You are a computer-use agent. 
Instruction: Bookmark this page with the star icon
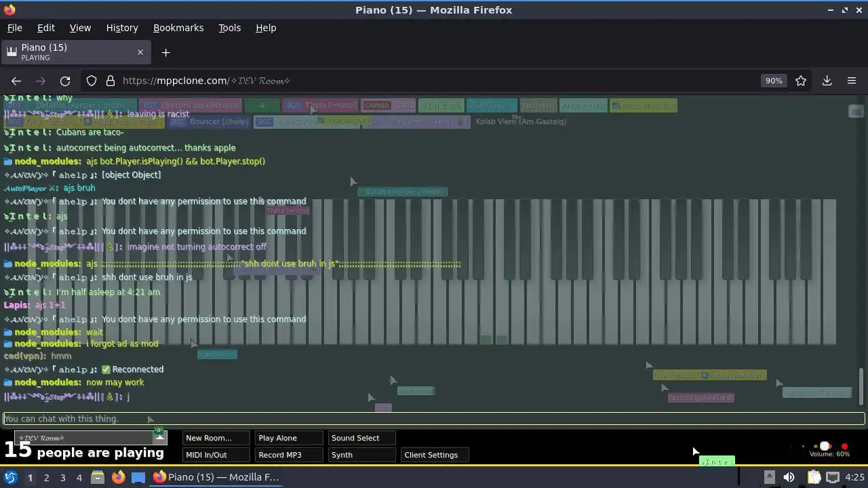(801, 81)
